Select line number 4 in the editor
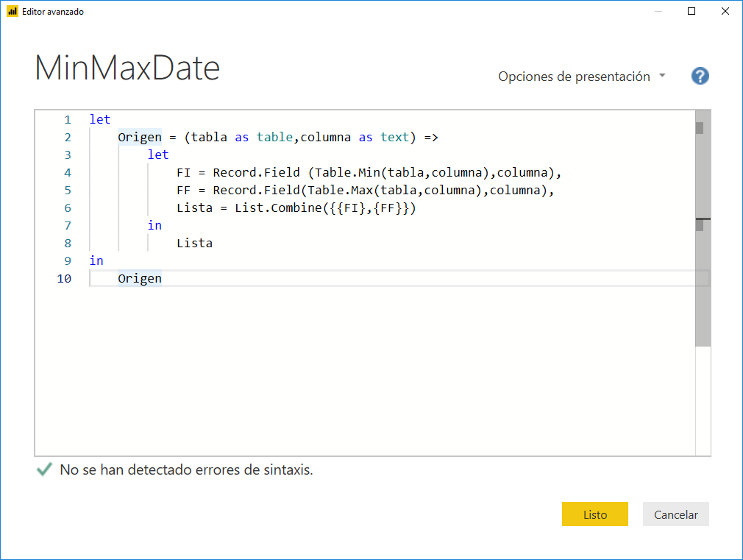The width and height of the screenshot is (743, 560). [x=67, y=172]
